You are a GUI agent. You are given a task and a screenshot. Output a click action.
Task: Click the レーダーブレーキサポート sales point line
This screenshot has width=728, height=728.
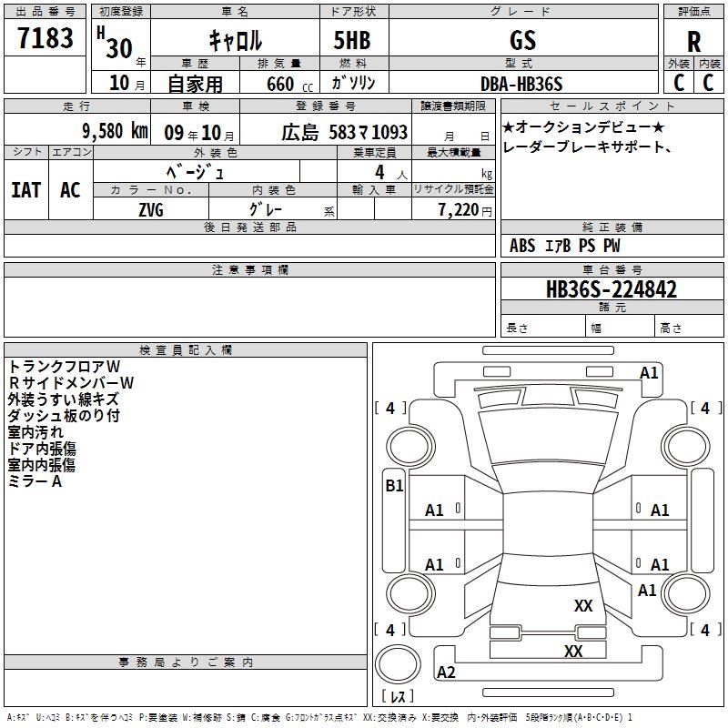click(x=587, y=147)
